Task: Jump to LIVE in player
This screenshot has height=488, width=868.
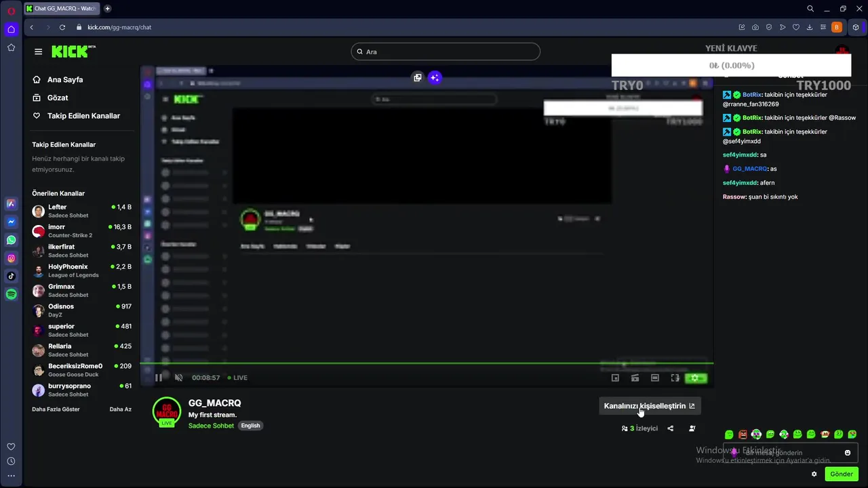Action: 237,378
